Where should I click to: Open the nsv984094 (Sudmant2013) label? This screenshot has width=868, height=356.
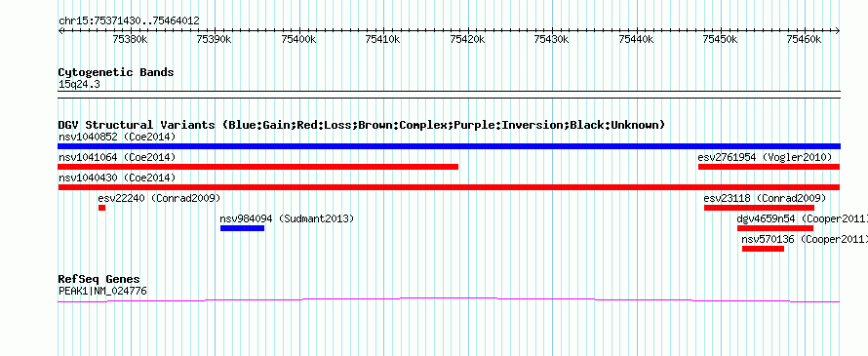[x=287, y=218]
